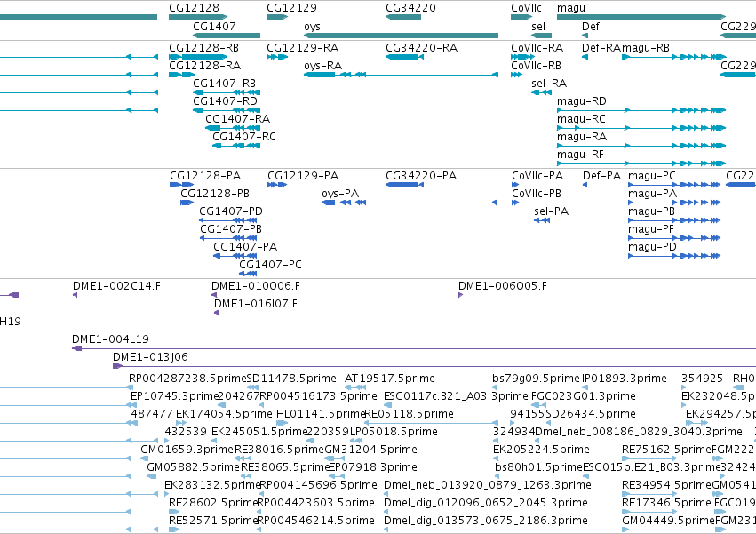Click the EK205224.5prime EST
Image resolution: width=756 pixels, height=534 pixels.
click(496, 458)
